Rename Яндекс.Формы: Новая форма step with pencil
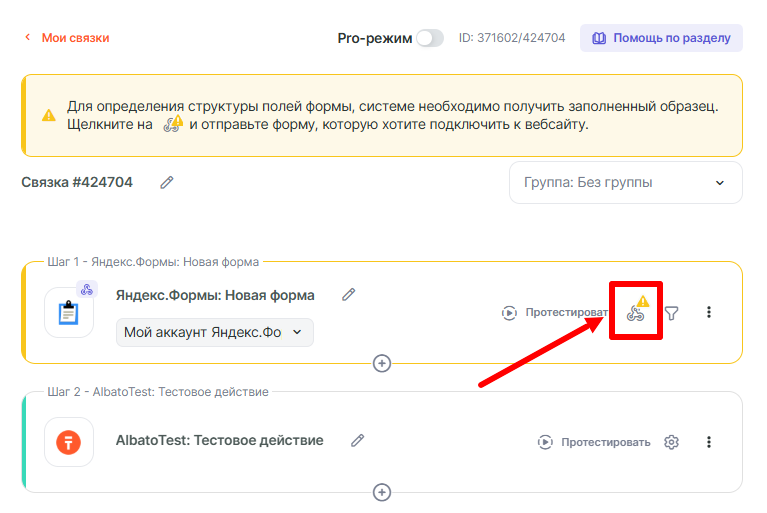Viewport: 767px width, 513px height. 349,294
